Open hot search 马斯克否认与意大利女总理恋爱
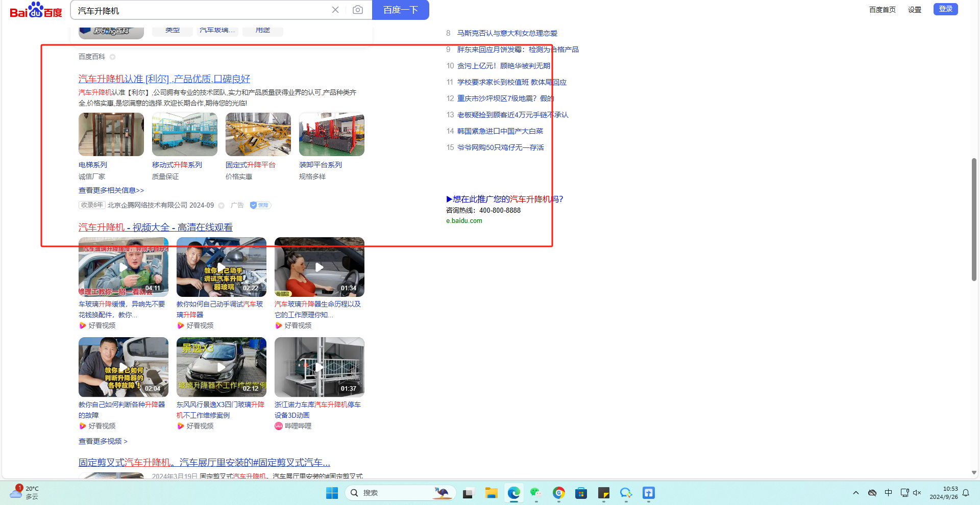Viewport: 980px width, 505px height. point(507,33)
